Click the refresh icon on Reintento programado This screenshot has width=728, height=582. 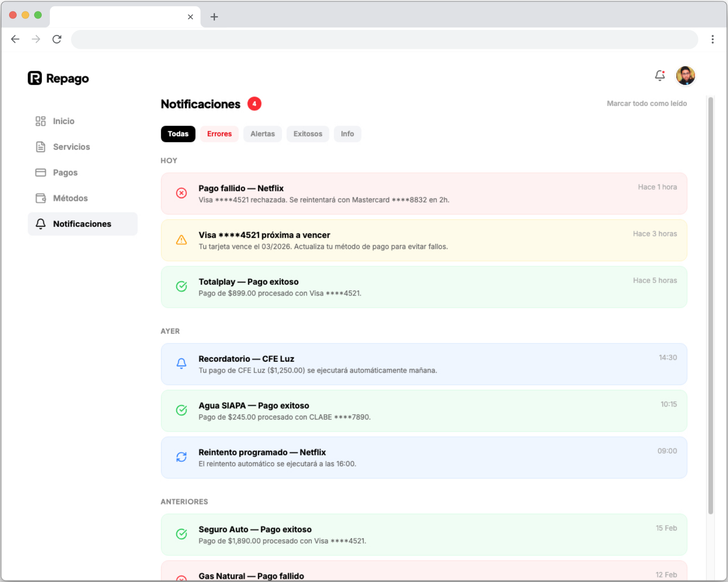coord(181,457)
